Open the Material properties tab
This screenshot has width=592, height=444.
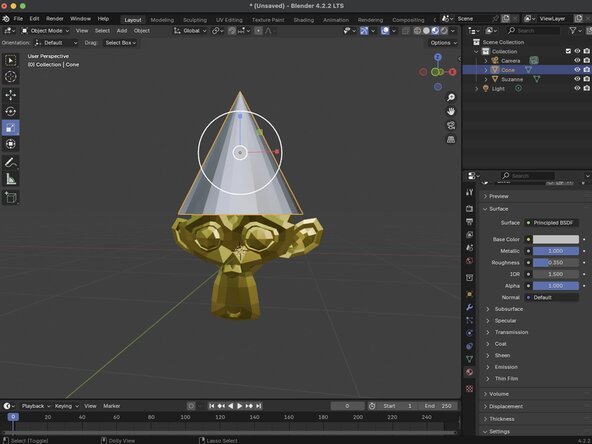point(469,372)
